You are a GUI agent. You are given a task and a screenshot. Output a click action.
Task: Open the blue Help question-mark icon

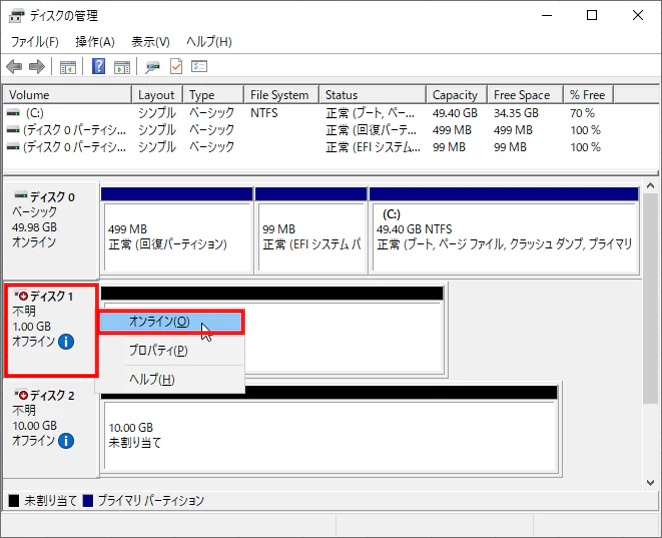click(98, 66)
